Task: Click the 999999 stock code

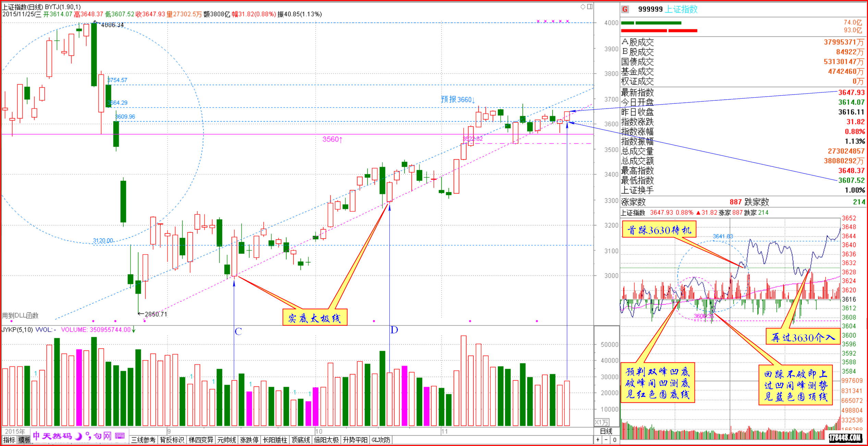Action: pyautogui.click(x=650, y=9)
